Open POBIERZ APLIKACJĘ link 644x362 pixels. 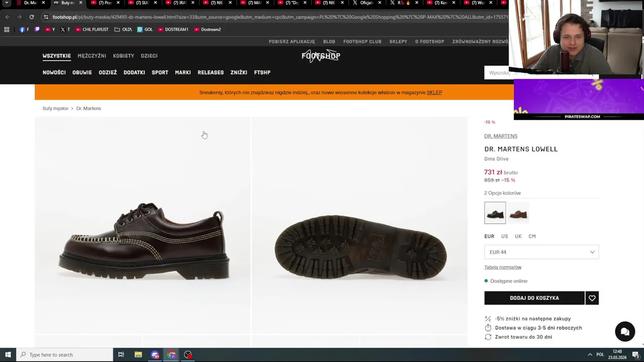[x=292, y=42]
